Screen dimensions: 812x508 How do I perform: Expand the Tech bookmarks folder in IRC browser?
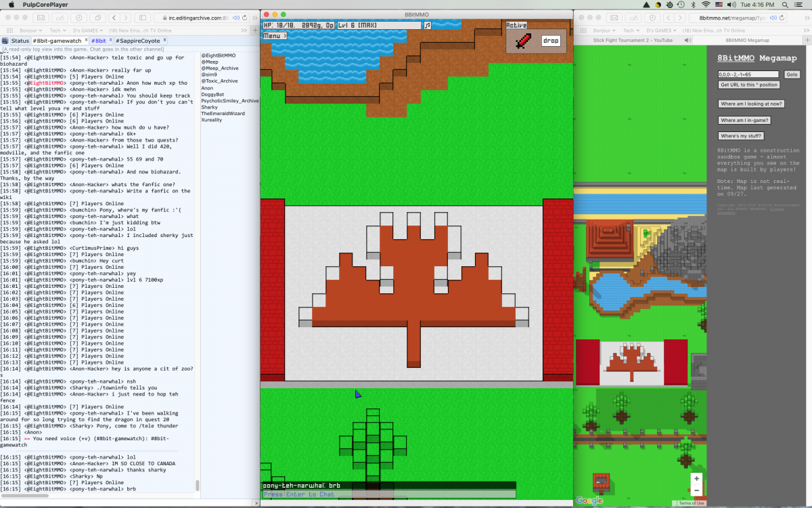(60, 30)
